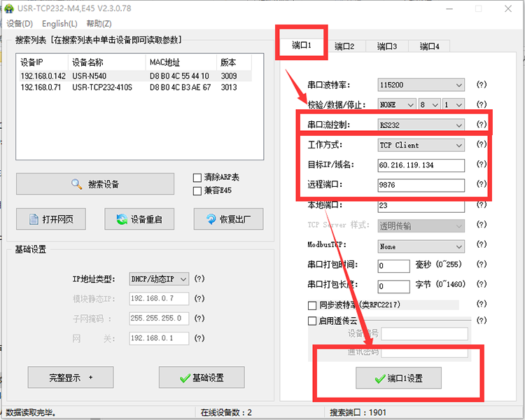Viewport: 525px width, 420px height.
Task: Click the refresh icon on 设备重启 button
Action: (x=122, y=219)
